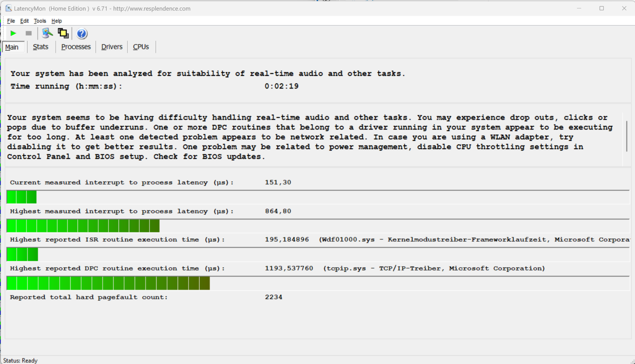Click the analysis text scrollbar
Viewport: 635px width, 364px height.
click(x=626, y=136)
